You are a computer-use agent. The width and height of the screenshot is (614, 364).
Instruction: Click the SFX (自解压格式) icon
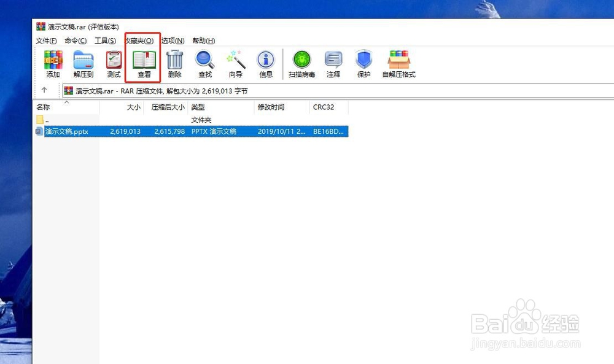click(x=398, y=64)
